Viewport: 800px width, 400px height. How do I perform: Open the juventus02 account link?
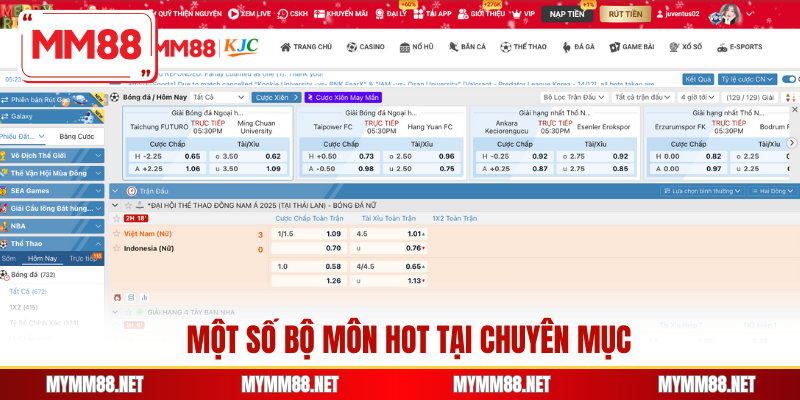click(x=678, y=14)
